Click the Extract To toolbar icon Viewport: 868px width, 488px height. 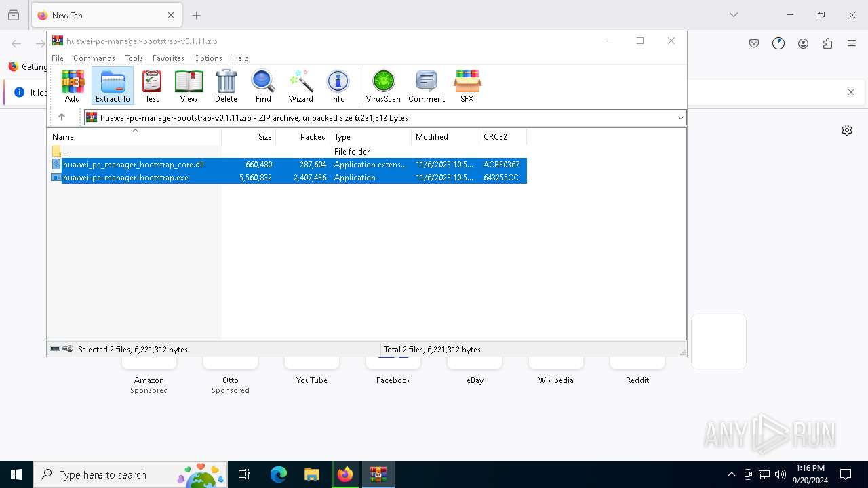coord(113,86)
